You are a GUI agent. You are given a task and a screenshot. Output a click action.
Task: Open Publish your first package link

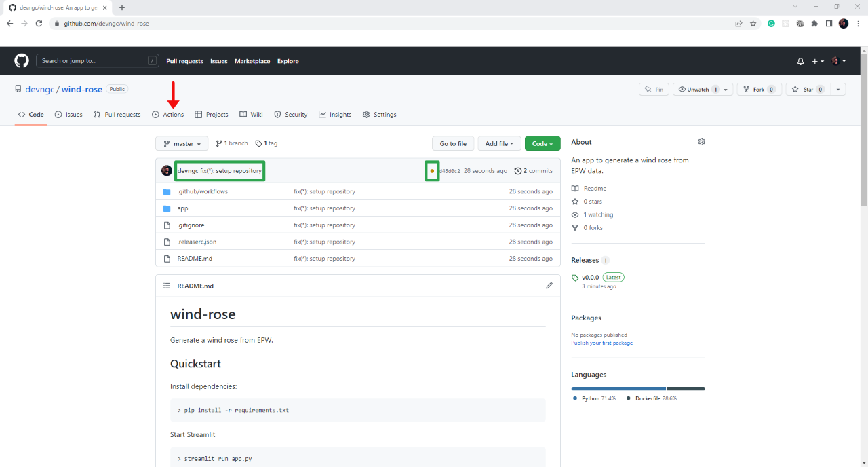pyautogui.click(x=601, y=343)
